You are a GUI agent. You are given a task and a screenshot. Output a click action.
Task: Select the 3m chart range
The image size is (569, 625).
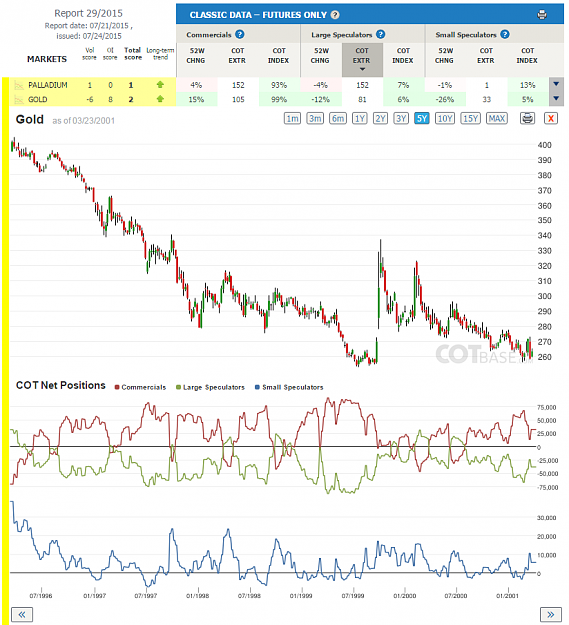315,118
